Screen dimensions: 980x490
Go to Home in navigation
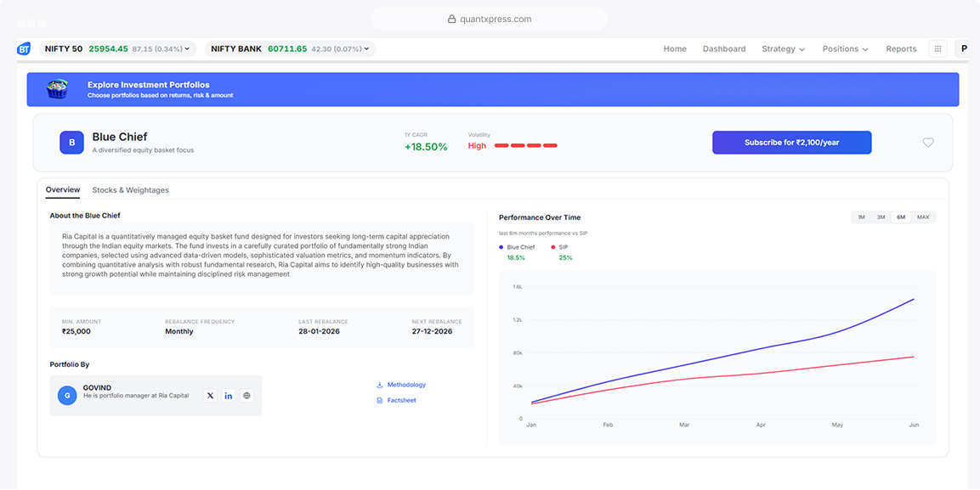coord(675,48)
